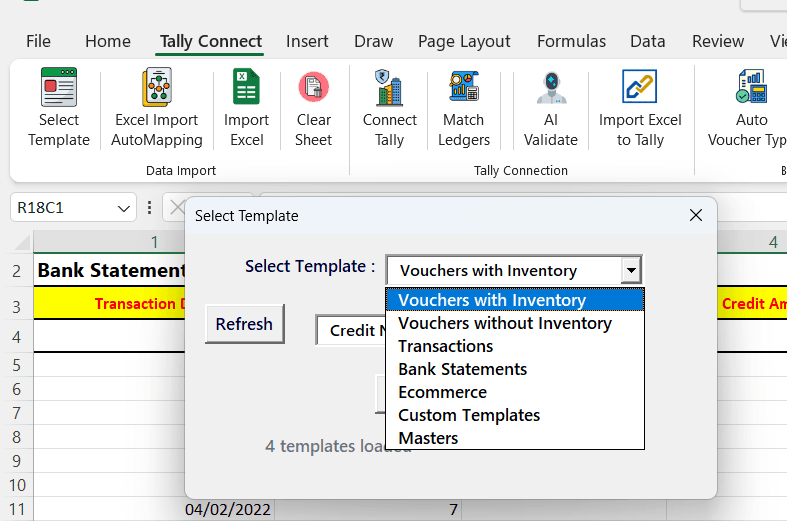787x521 pixels.
Task: Select Bank Statements in dropdown list
Action: tap(462, 369)
